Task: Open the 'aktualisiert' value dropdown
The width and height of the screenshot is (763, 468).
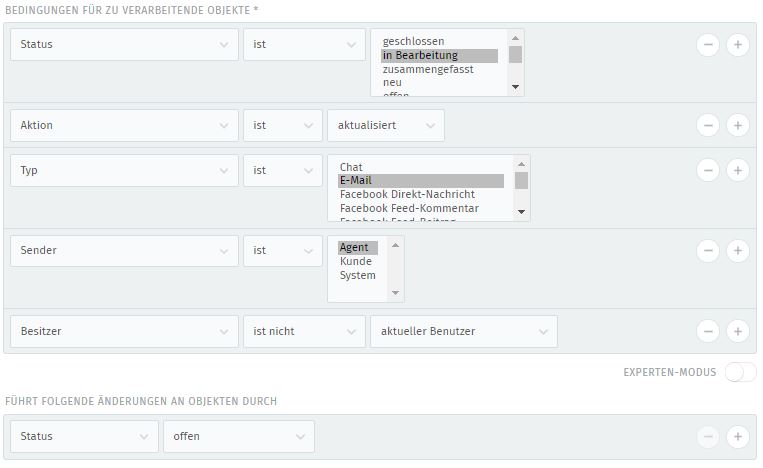Action: pyautogui.click(x=386, y=126)
